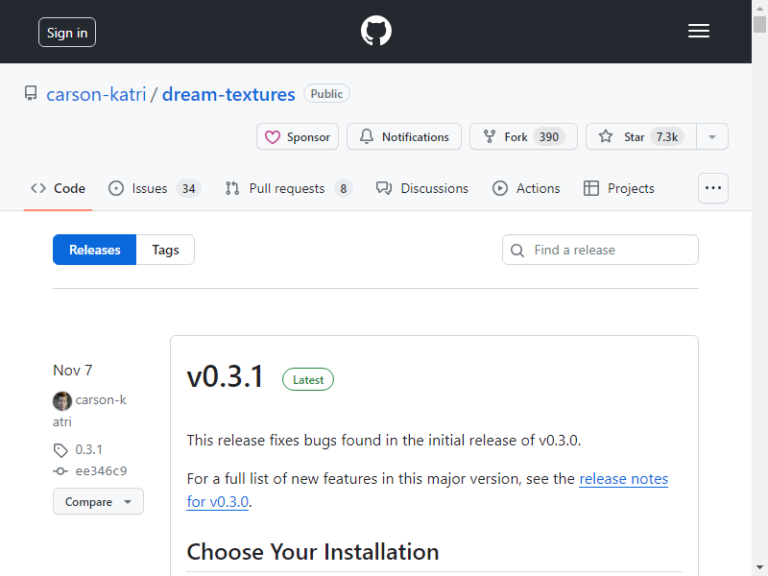The image size is (768, 576).
Task: Click the page vertical scrollbar thumb
Action: point(760,24)
